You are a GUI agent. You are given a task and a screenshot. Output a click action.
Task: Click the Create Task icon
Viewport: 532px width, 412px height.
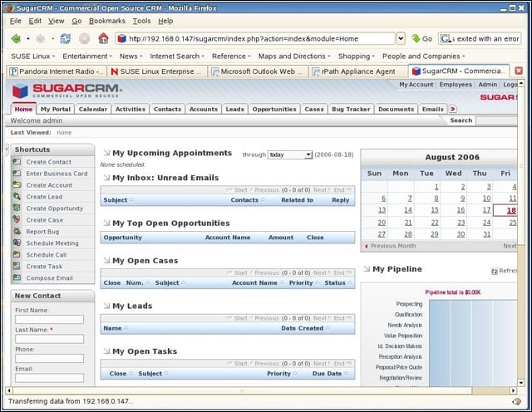pyautogui.click(x=17, y=266)
